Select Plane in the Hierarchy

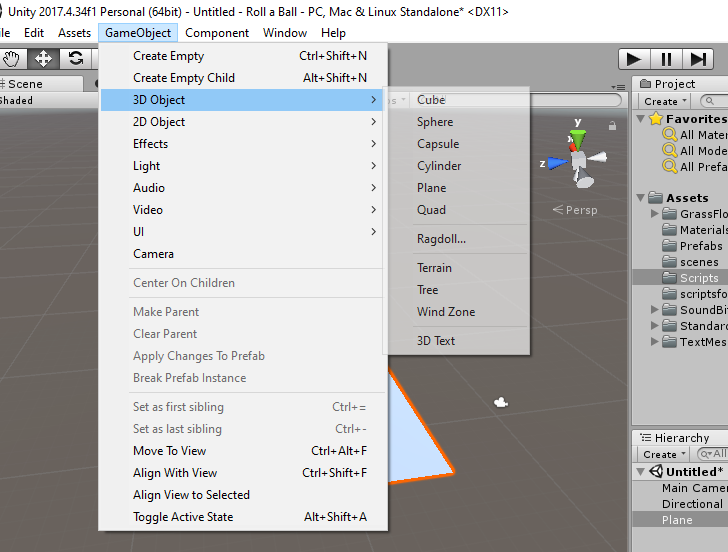coord(680,520)
